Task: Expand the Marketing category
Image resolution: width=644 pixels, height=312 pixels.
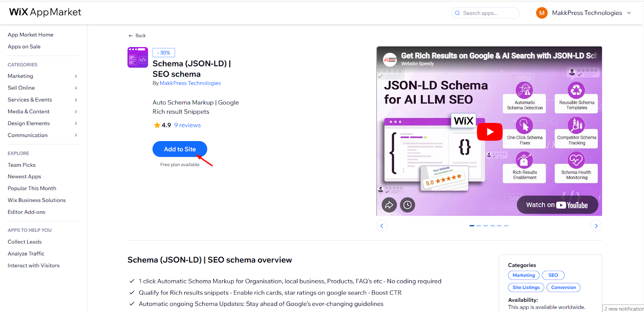Action: [76, 76]
